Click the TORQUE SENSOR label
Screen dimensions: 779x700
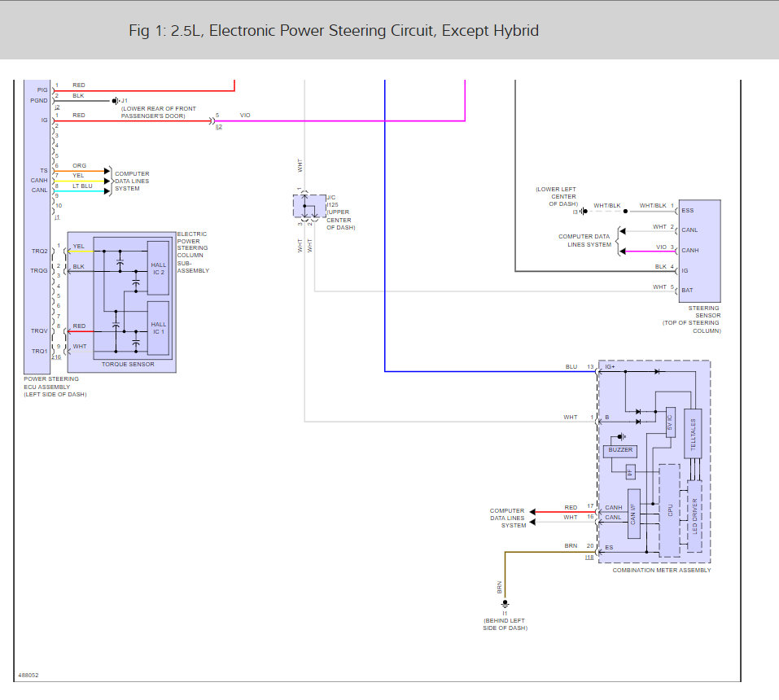click(128, 365)
